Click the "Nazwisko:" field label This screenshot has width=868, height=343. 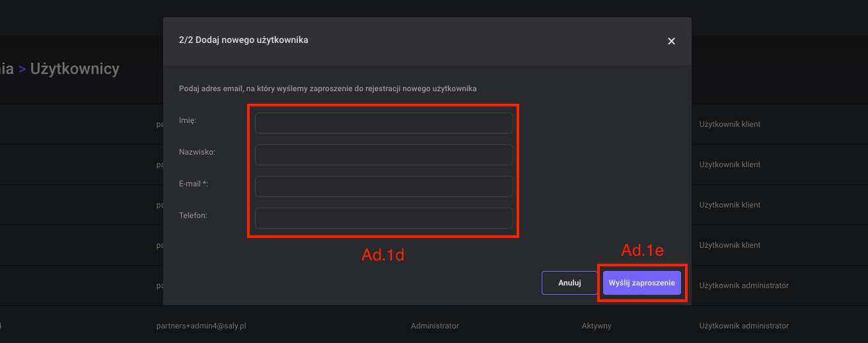click(x=192, y=152)
